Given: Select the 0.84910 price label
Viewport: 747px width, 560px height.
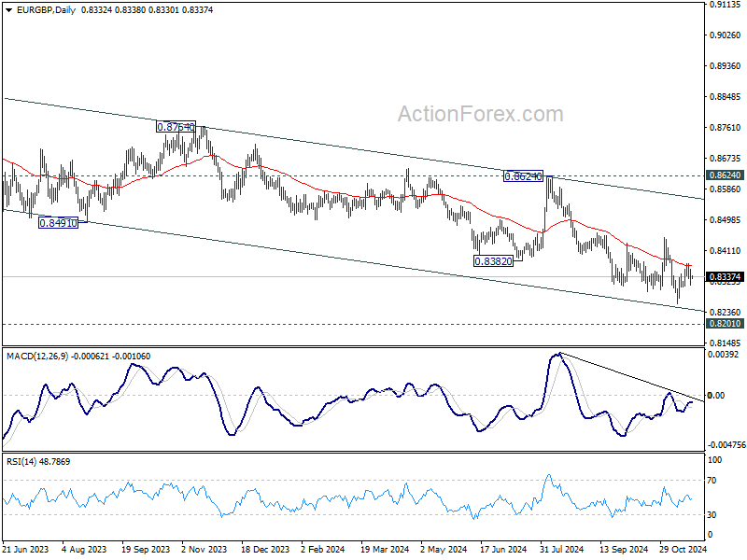Looking at the screenshot, I should tap(58, 223).
